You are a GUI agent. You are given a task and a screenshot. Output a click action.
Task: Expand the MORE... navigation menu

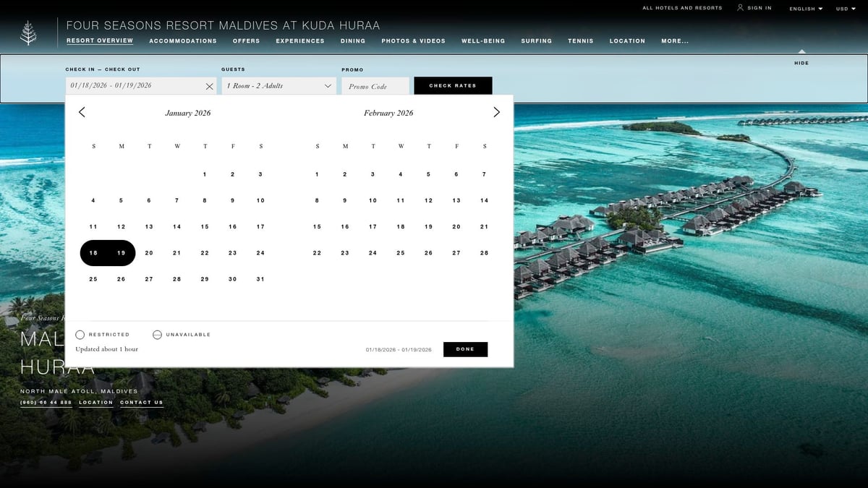coord(674,41)
